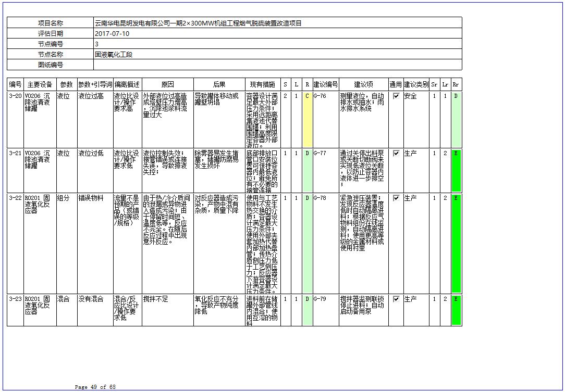565x392 pixels.
Task: Click the 项目名称 label
Action: (x=51, y=23)
